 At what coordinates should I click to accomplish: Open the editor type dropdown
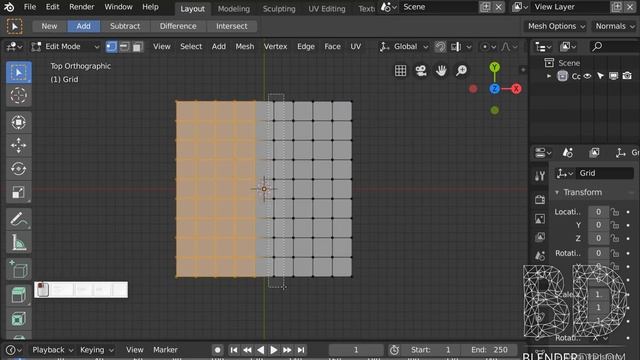[14, 47]
